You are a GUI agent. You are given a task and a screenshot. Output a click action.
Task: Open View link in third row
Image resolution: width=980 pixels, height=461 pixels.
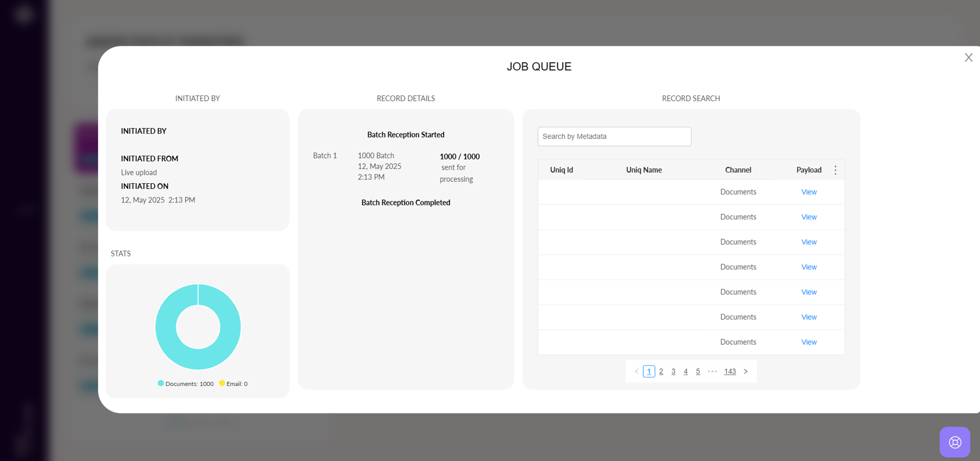click(808, 242)
